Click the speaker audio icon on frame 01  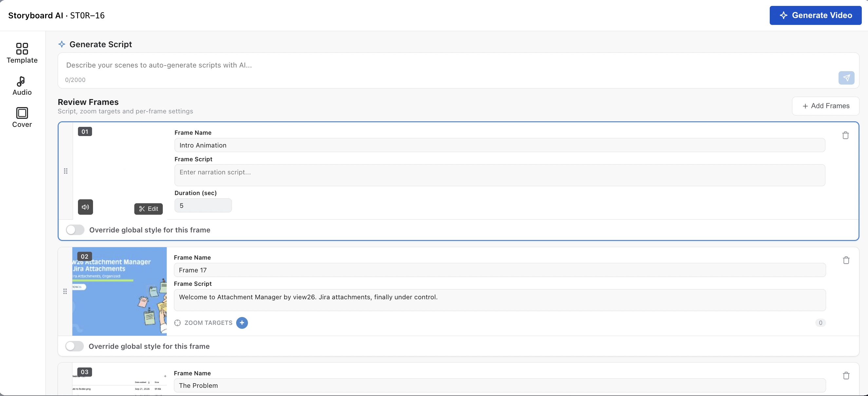coord(85,207)
